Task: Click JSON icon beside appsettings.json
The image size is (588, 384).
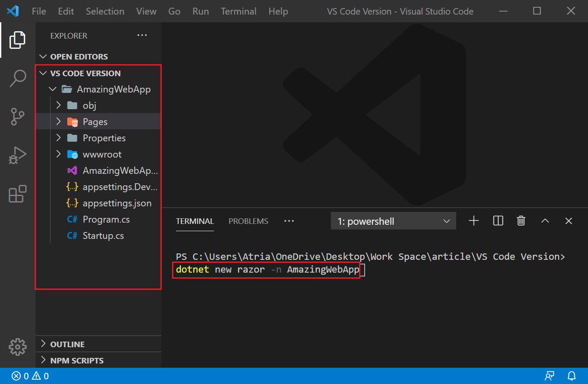Action: click(72, 203)
